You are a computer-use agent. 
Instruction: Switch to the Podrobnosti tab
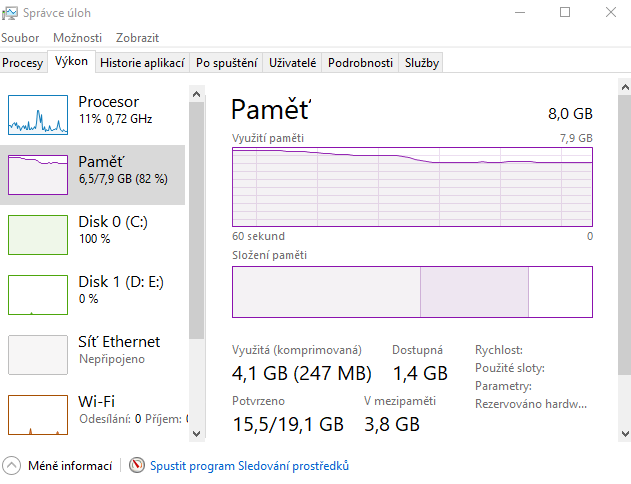360,62
